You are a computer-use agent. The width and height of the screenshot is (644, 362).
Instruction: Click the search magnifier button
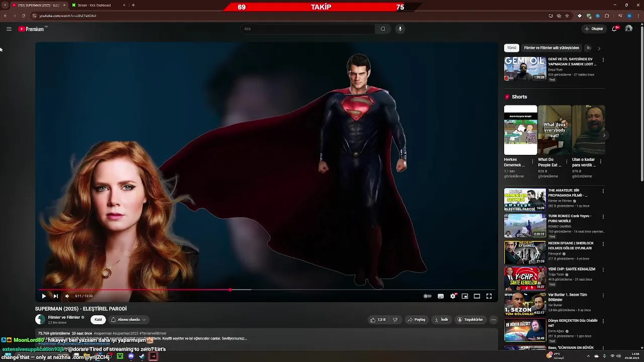click(x=383, y=29)
